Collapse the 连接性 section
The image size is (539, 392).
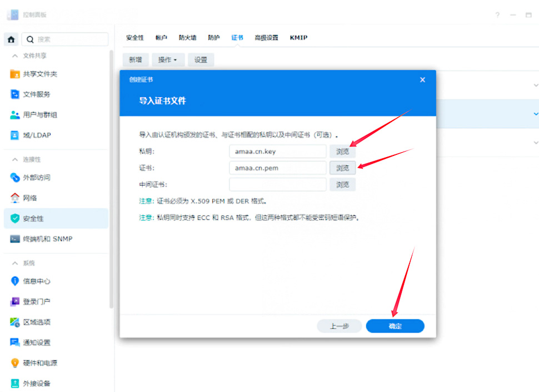pos(14,160)
